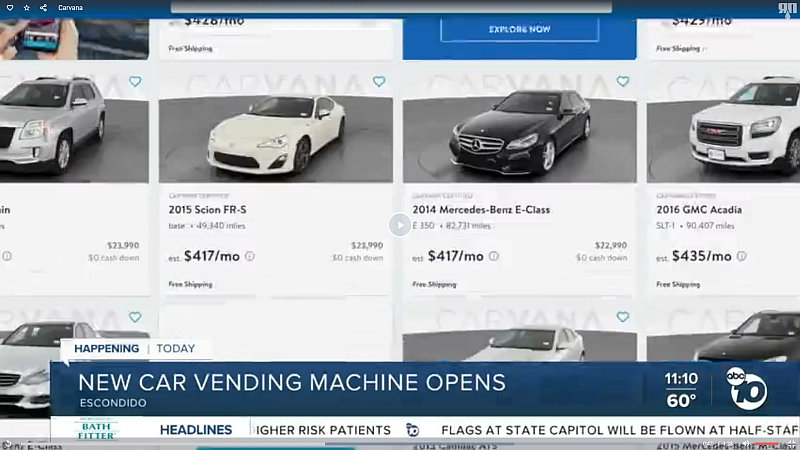Click the HEADLINES ticker label
This screenshot has width=800, height=450.
pyautogui.click(x=196, y=430)
